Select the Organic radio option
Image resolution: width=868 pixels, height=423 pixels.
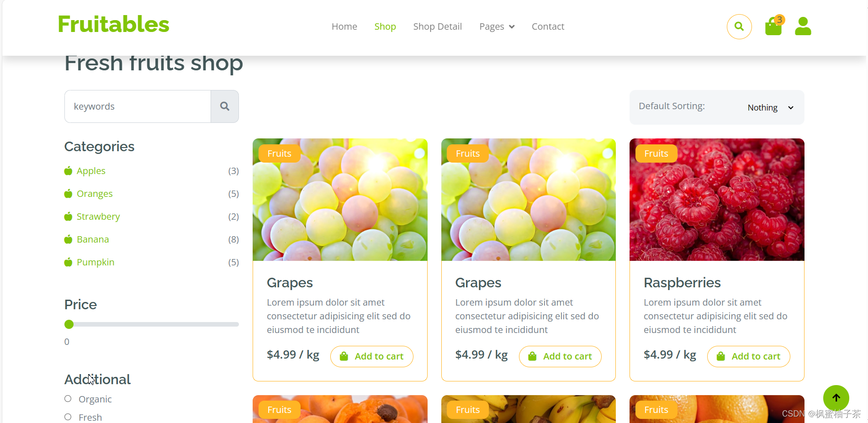(x=68, y=399)
